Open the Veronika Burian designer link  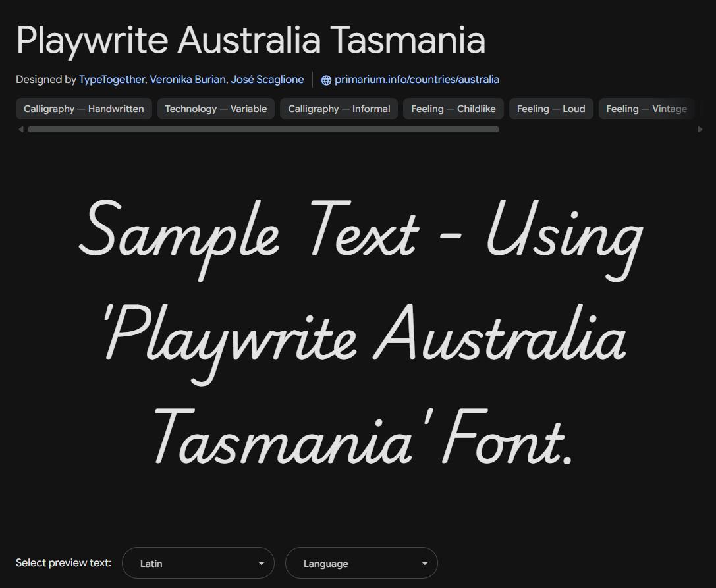[188, 80]
